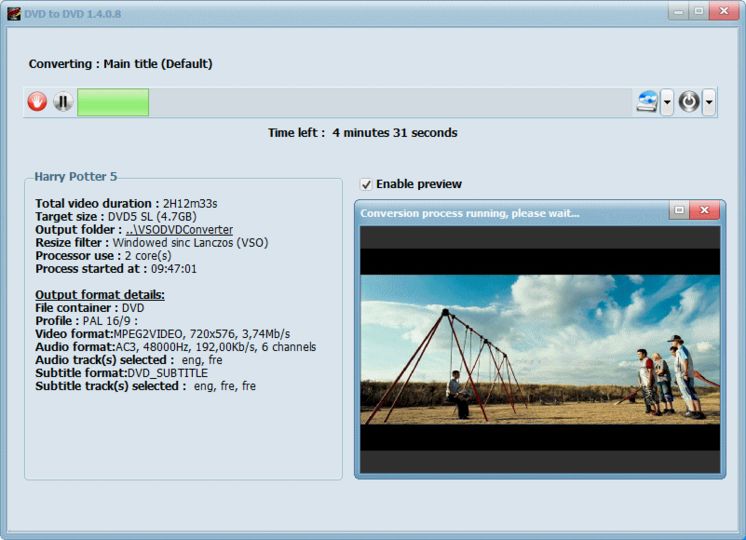Click the disc burn icon in toolbar
746x540 pixels.
click(x=647, y=102)
